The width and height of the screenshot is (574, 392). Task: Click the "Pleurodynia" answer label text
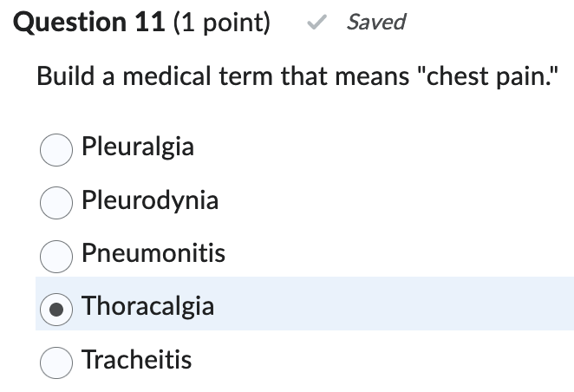[149, 201]
